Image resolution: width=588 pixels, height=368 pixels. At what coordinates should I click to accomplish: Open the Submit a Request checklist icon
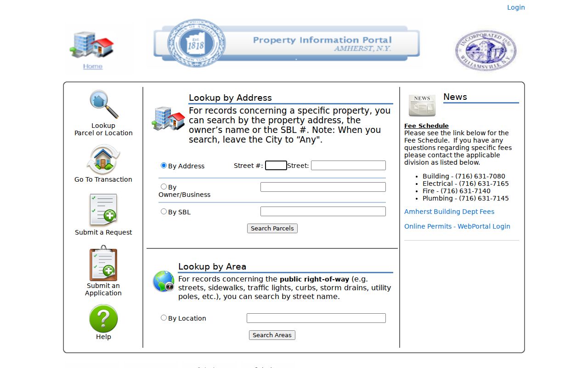point(103,209)
